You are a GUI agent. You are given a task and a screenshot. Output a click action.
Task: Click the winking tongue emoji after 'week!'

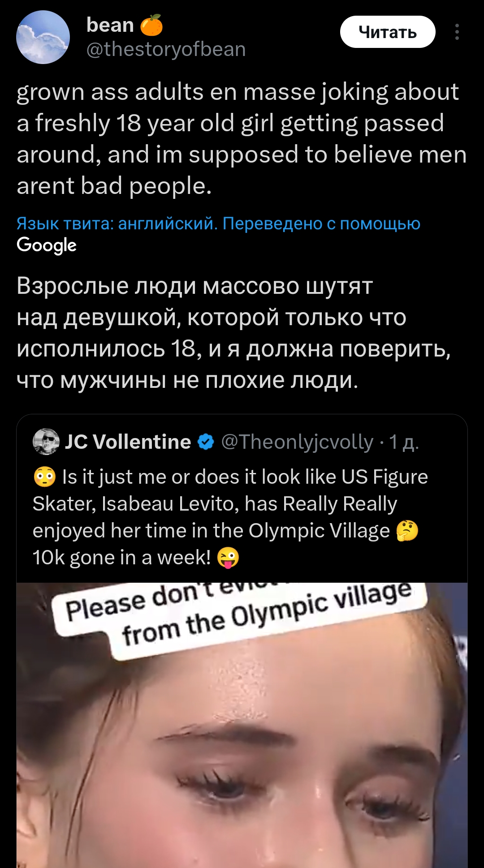pyautogui.click(x=228, y=558)
